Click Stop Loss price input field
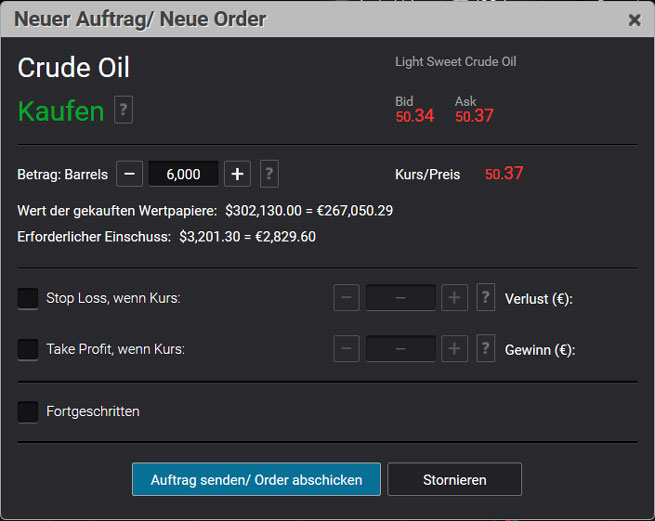 (401, 297)
